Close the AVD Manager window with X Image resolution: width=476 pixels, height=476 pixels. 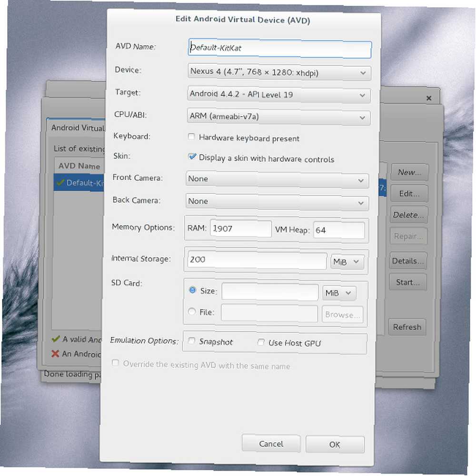tap(429, 98)
